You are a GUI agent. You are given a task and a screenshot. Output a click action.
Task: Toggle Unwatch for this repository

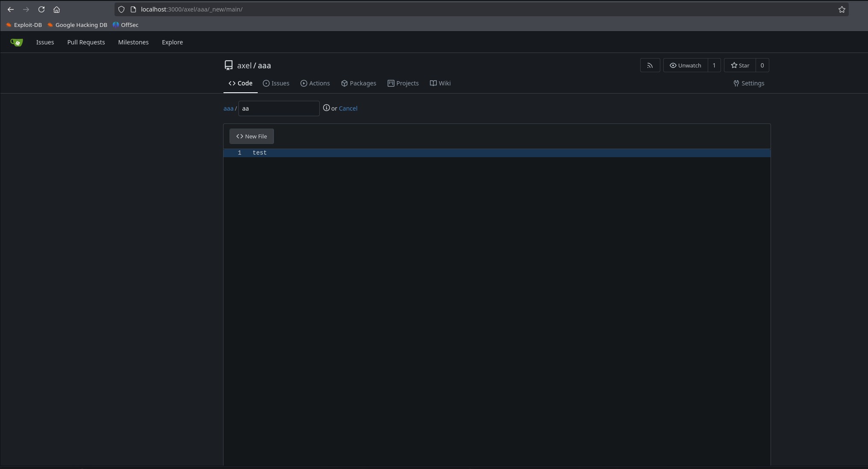685,65
